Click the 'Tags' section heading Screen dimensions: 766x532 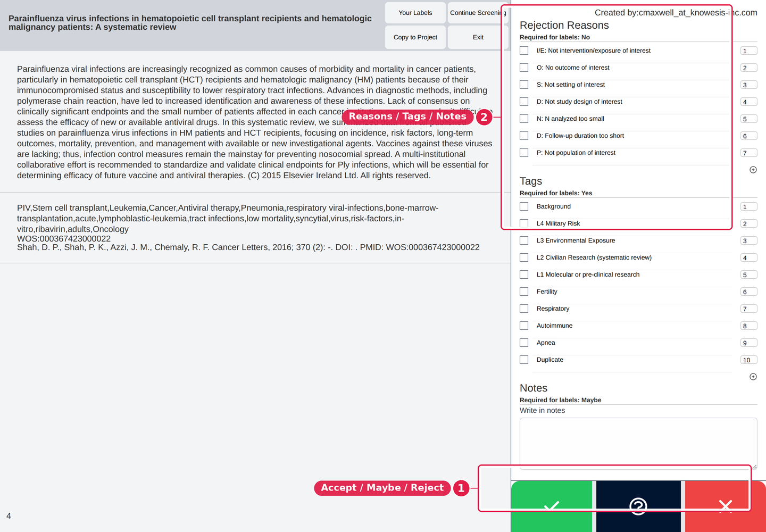click(x=531, y=181)
